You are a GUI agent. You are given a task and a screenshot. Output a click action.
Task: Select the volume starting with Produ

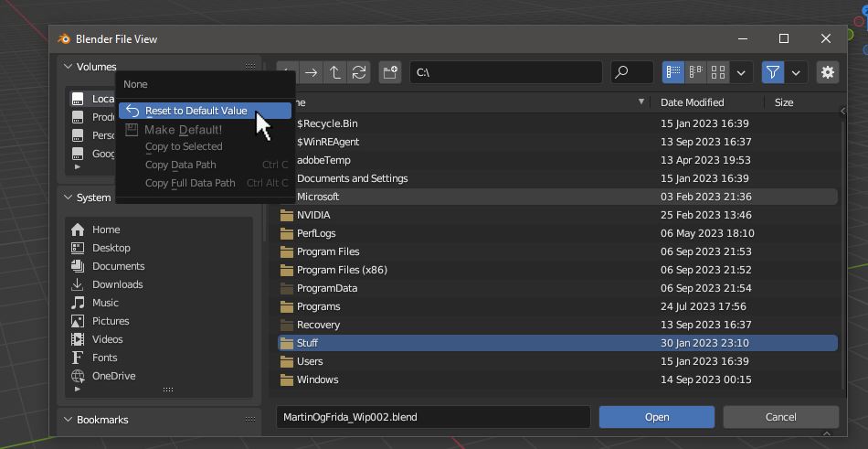click(93, 118)
